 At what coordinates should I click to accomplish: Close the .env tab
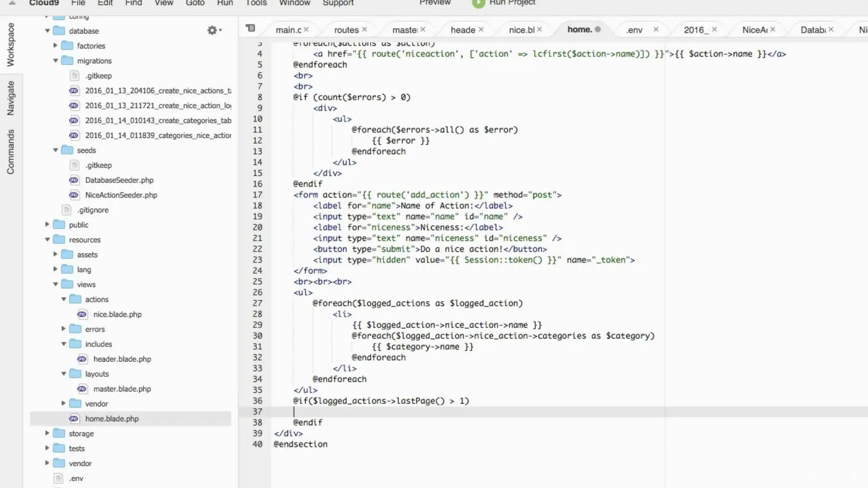click(x=656, y=29)
